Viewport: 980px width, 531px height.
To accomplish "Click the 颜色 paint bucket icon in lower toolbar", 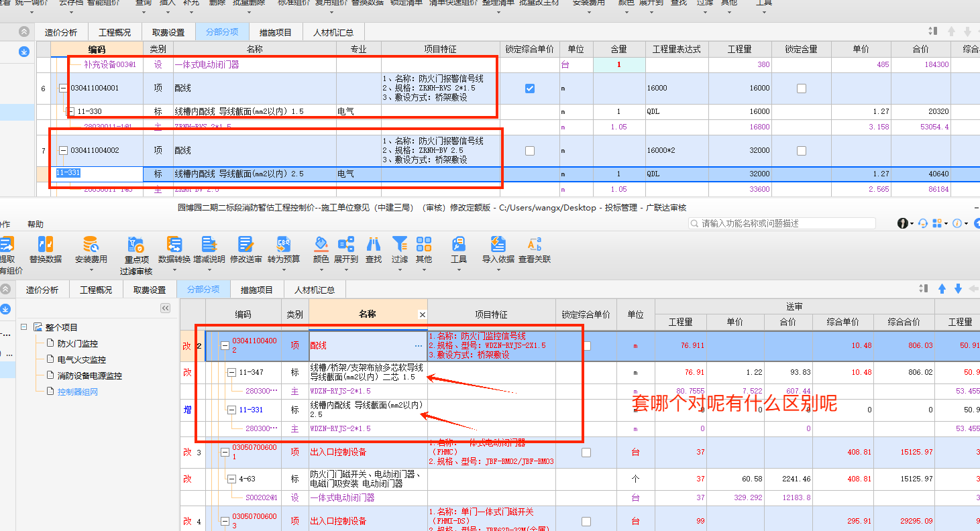I will (321, 244).
